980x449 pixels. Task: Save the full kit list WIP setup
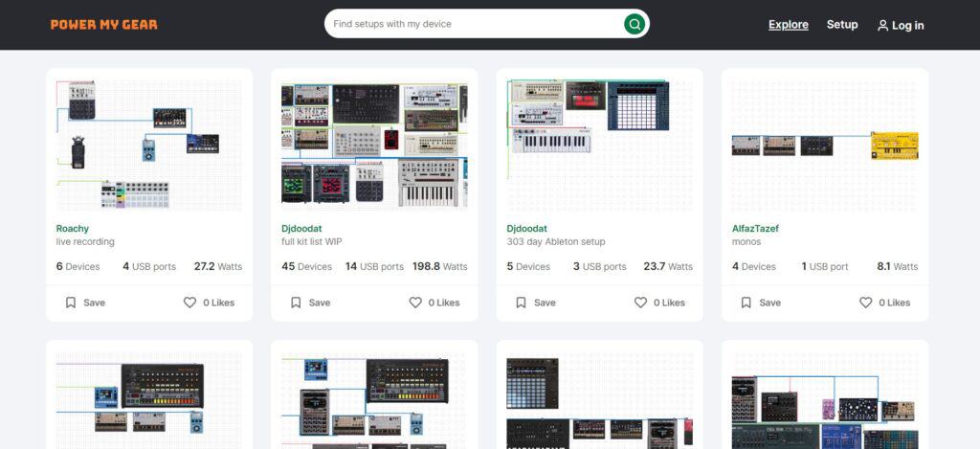(310, 303)
